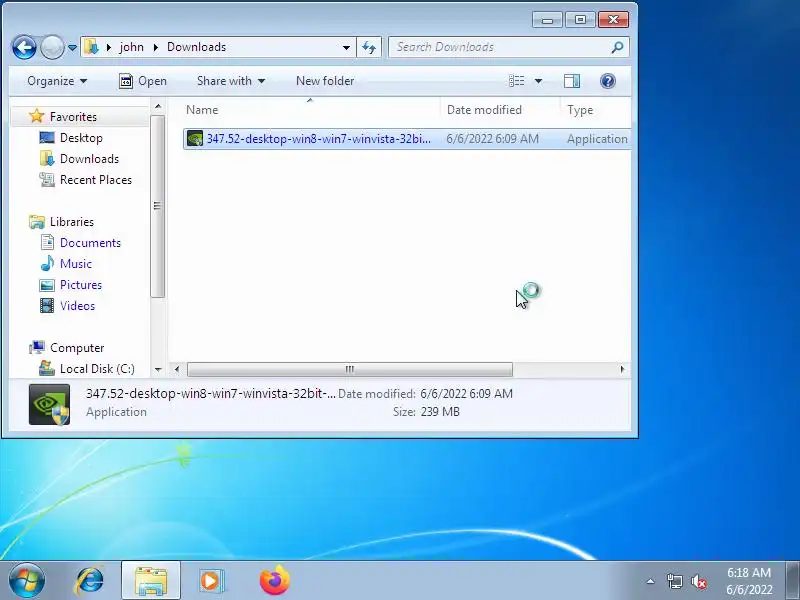
Task: Click the Music note icon
Action: pos(47,263)
